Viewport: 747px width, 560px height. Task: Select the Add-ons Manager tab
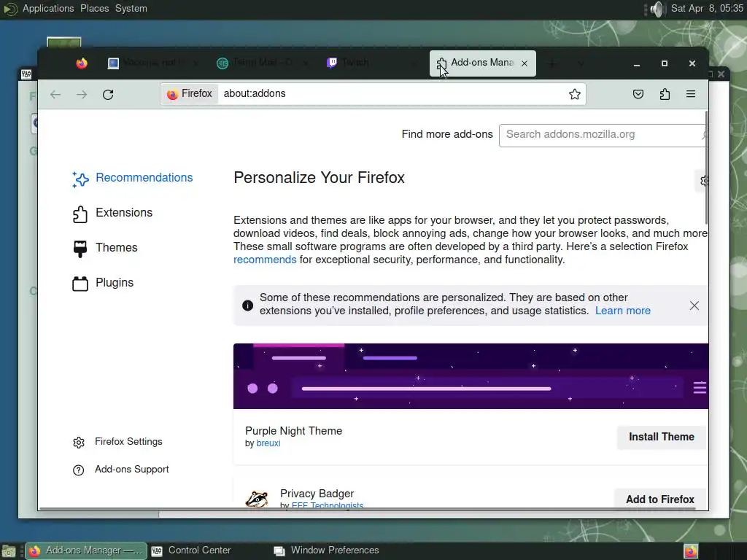[482, 63]
